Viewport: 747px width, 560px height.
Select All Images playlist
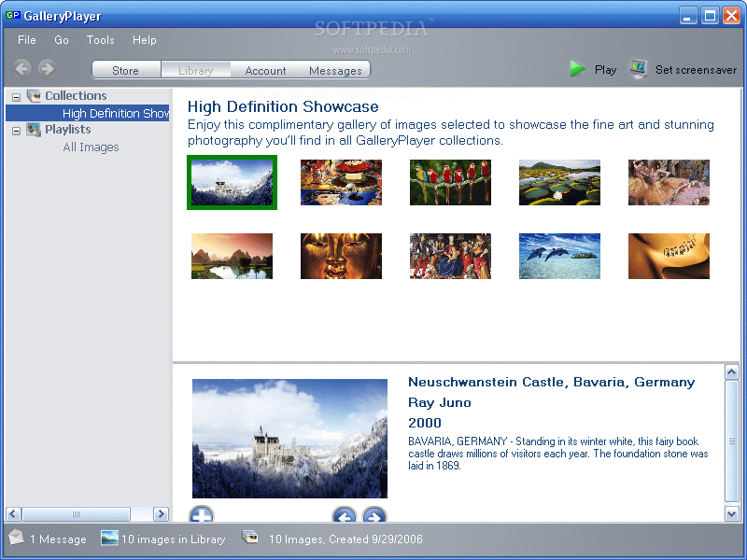tap(91, 147)
